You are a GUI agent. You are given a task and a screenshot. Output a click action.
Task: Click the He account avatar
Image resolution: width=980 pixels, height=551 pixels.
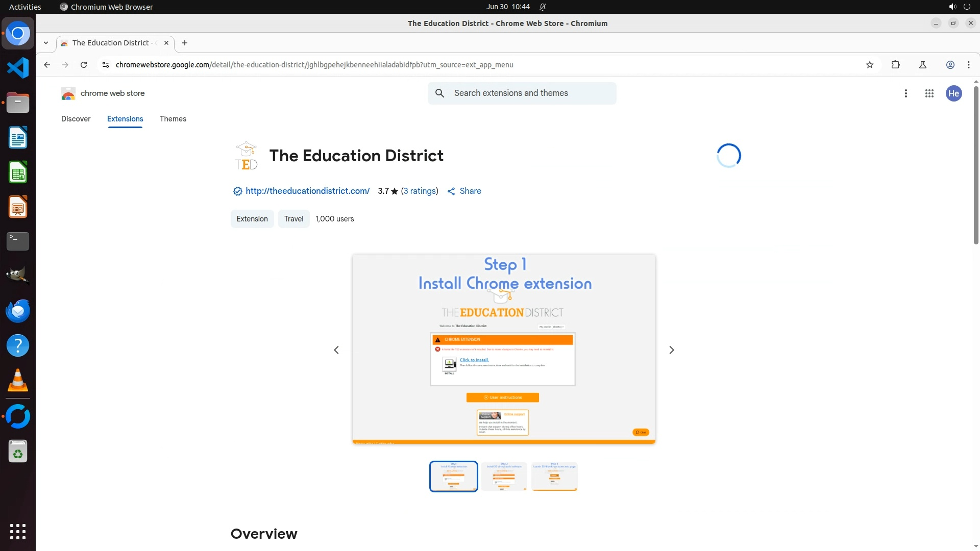point(953,93)
